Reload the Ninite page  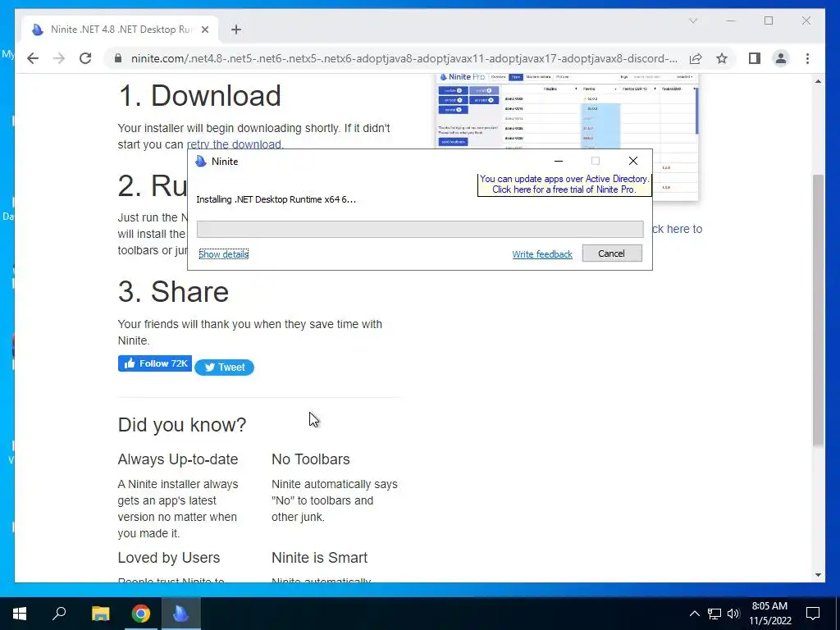(85, 58)
